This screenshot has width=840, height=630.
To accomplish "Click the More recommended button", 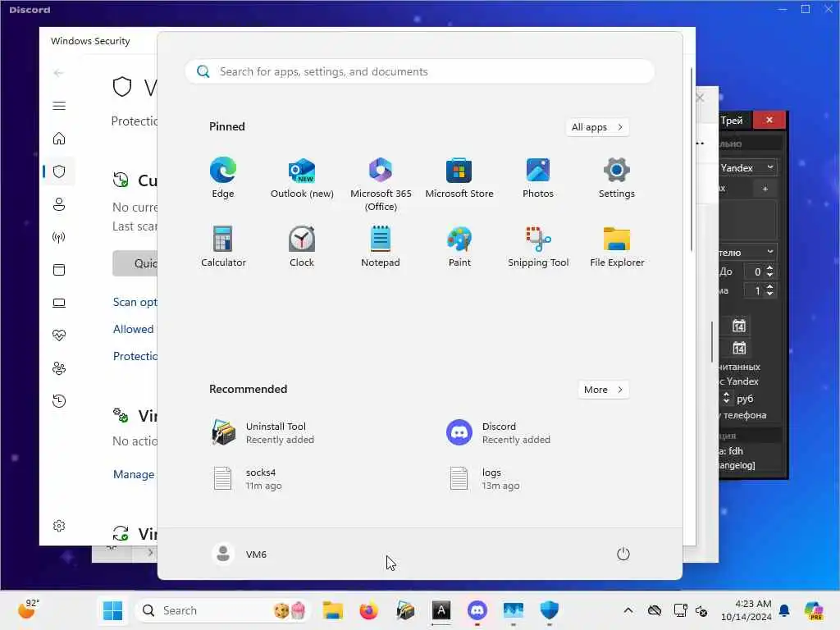I will 603,390.
